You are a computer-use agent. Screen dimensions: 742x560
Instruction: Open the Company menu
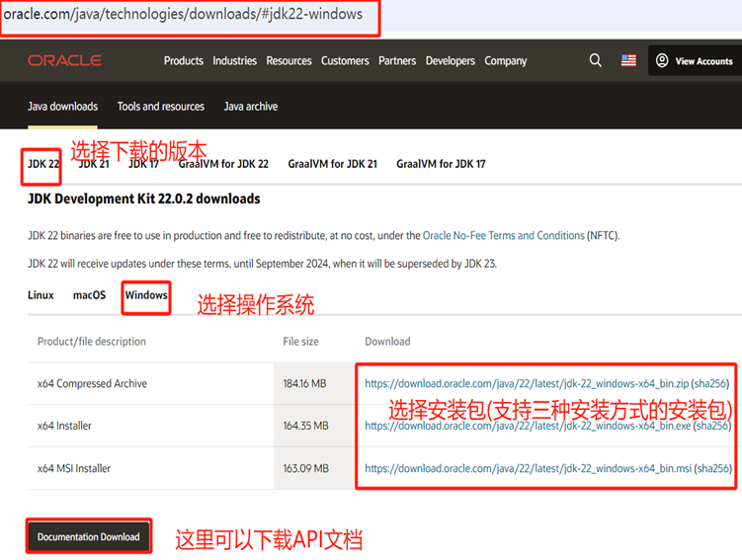tap(506, 61)
